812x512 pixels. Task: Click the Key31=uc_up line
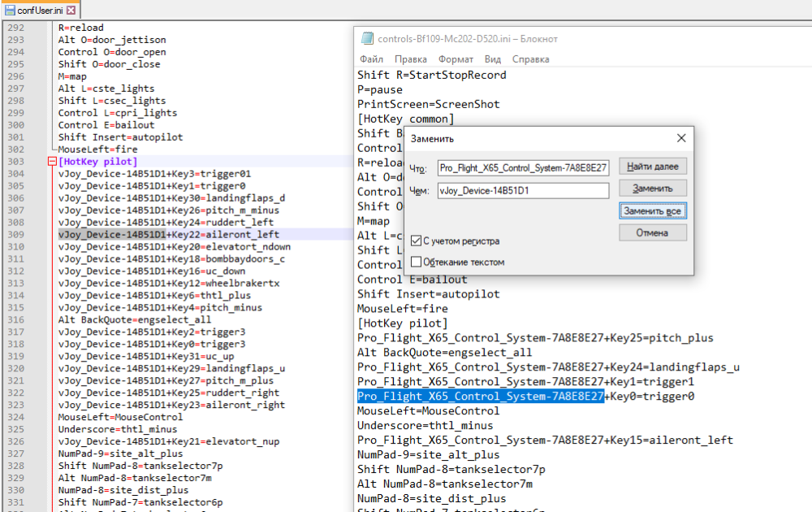point(146,357)
